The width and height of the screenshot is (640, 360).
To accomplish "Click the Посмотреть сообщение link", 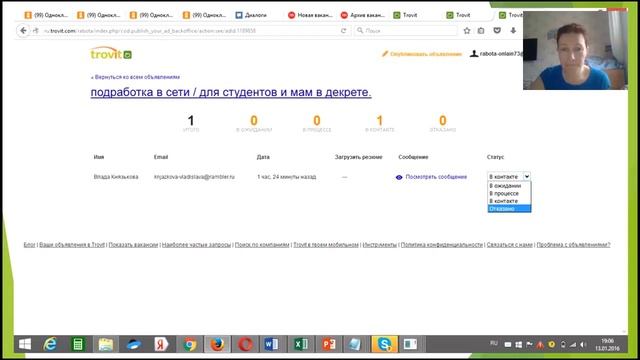I will 436,177.
